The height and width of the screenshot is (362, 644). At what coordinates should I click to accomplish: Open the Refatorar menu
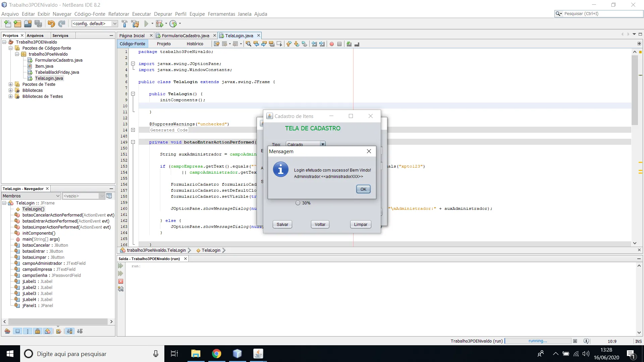pos(118,14)
